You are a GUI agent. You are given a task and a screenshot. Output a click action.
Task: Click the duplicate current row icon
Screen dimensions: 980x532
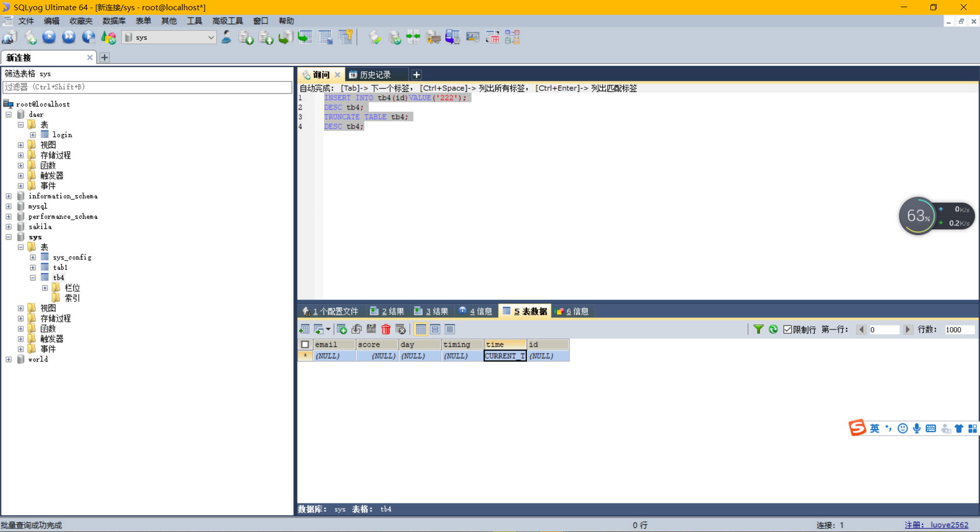click(x=357, y=330)
